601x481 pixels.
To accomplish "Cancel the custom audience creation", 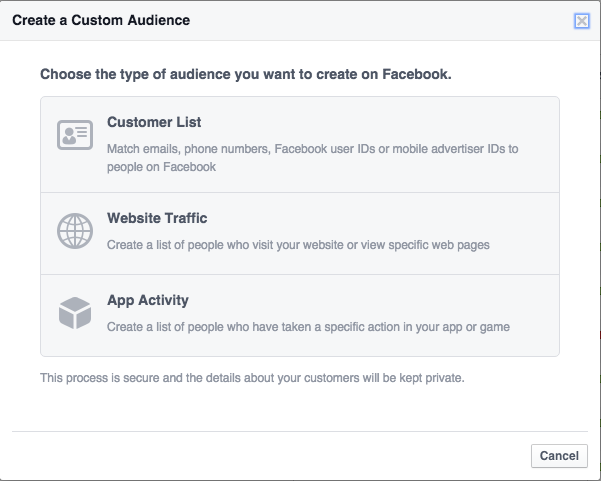I will coord(559,456).
